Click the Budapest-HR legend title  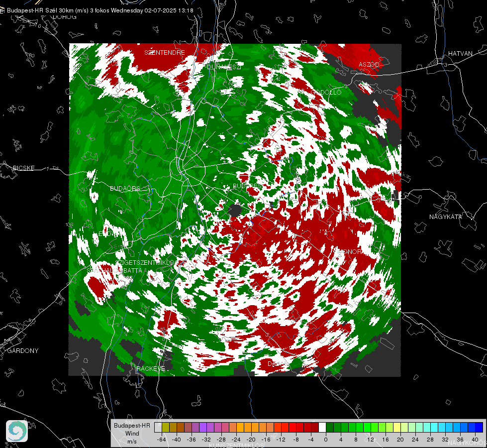[132, 425]
